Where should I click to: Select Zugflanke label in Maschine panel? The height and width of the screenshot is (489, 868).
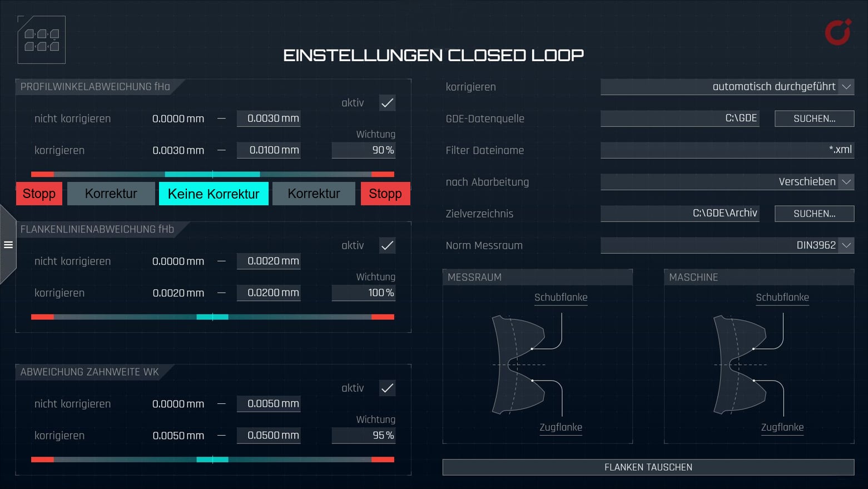click(x=782, y=427)
